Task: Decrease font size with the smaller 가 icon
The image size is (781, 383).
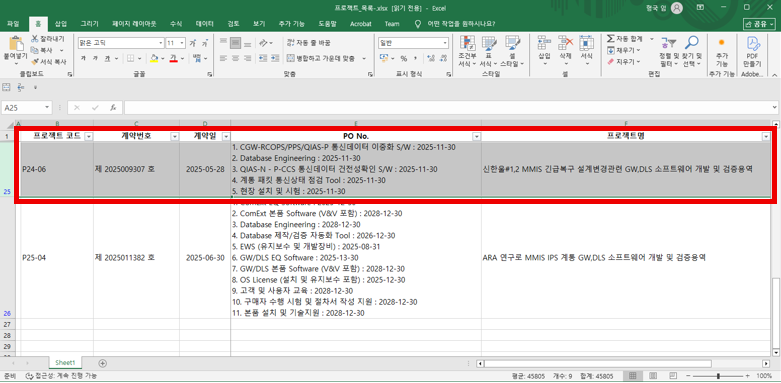Action: 205,43
